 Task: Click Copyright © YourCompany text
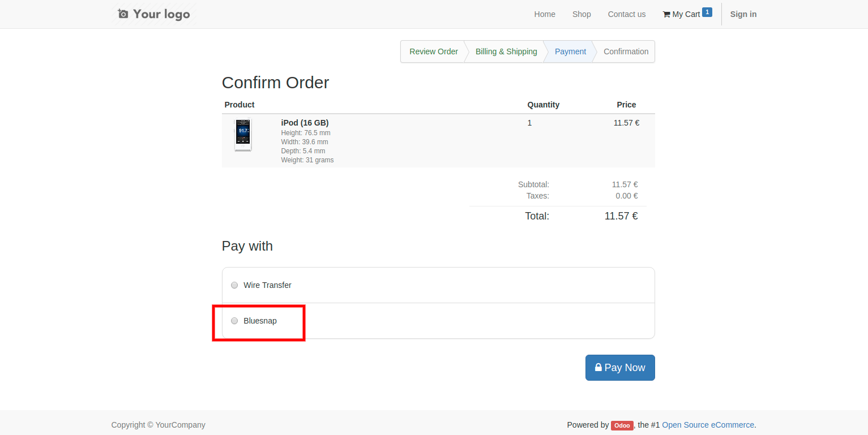[x=158, y=425]
